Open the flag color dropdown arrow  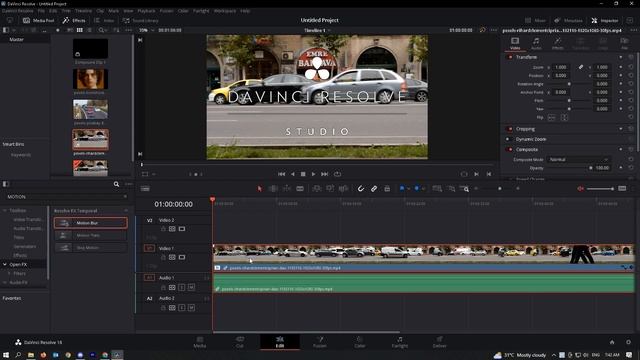[x=409, y=189]
